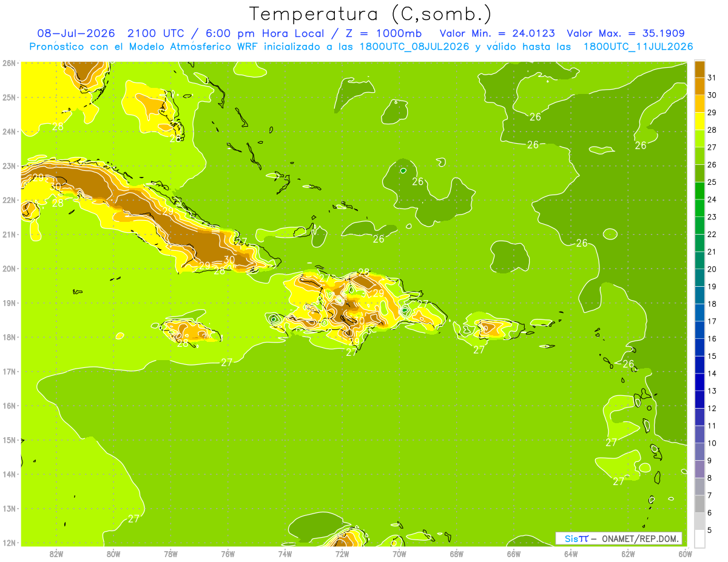Pick the lime swatch between 27 and 28
The image size is (728, 562).
[x=699, y=139]
